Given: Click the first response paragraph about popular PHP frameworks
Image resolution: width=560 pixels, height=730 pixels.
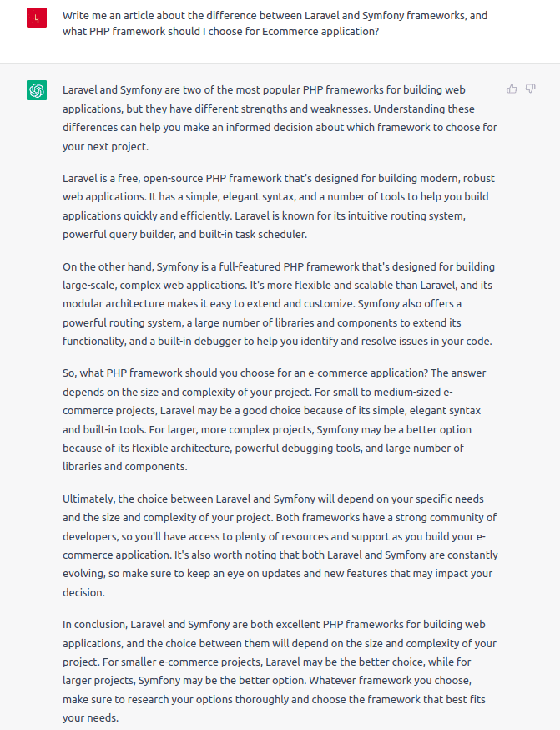Looking at the screenshot, I should [280, 117].
